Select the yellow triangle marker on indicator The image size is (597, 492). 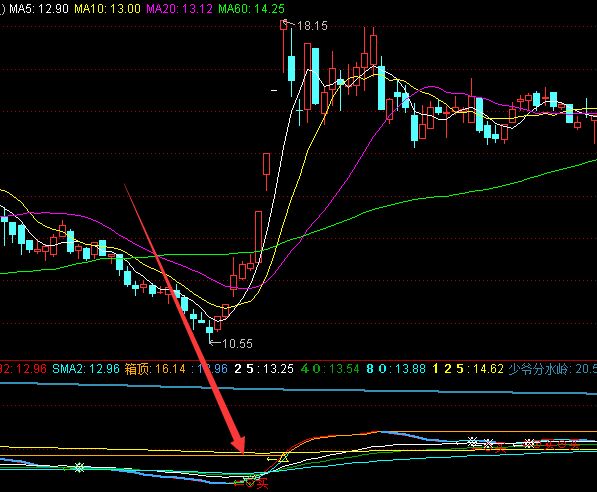tap(284, 457)
